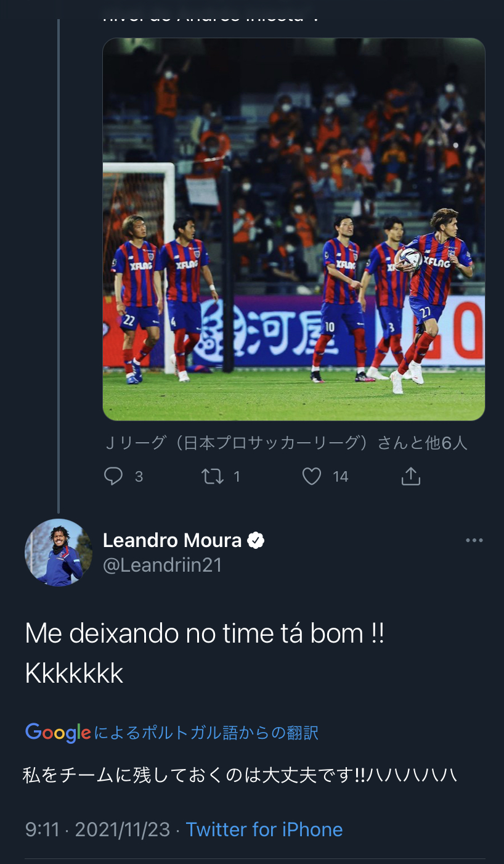This screenshot has width=504, height=864.
Task: Tap the Google logo in translation credit
Action: (x=58, y=732)
